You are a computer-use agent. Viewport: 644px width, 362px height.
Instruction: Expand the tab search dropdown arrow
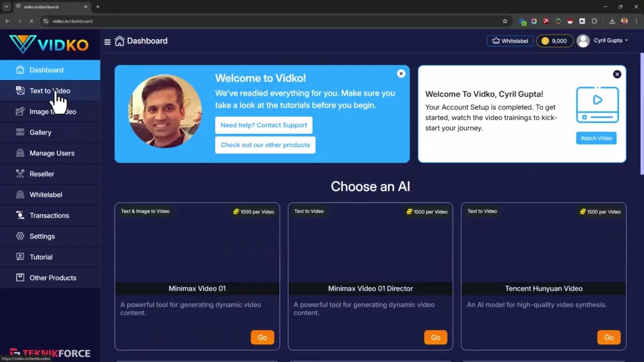(6, 7)
